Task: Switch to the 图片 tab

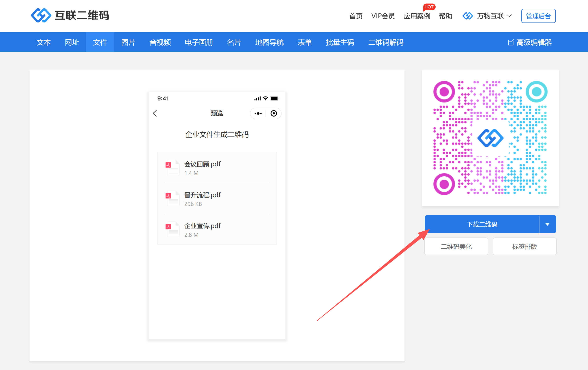Action: click(128, 43)
